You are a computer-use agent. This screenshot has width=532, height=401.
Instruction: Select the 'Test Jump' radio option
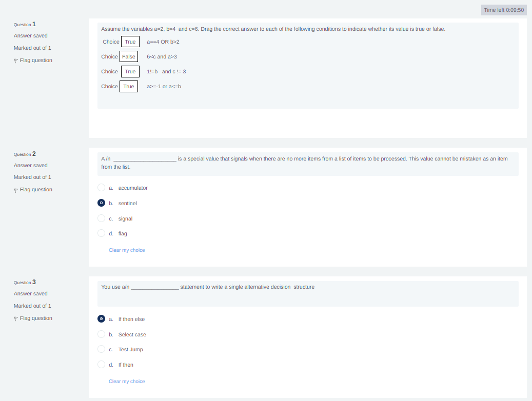[x=101, y=349]
